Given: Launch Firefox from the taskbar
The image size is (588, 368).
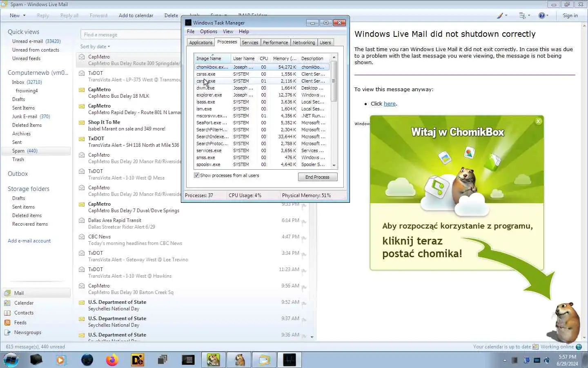Looking at the screenshot, I should point(112,360).
